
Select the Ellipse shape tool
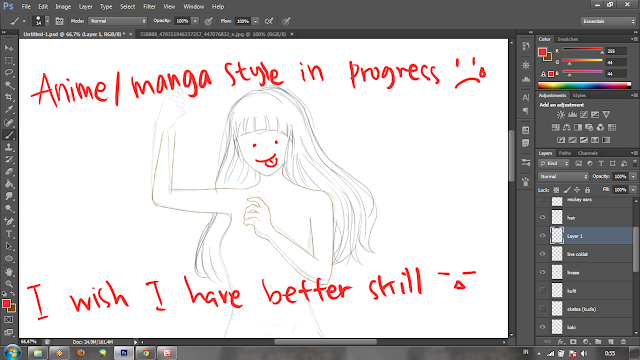pos(9,259)
